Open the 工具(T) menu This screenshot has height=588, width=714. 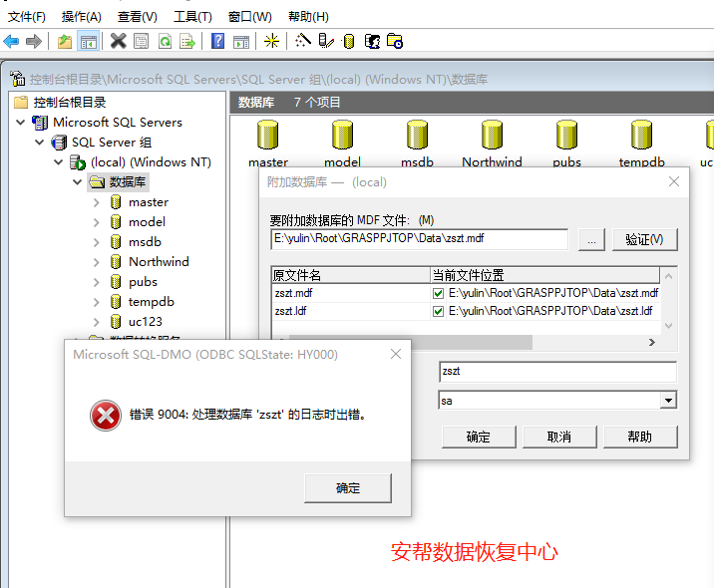[192, 17]
